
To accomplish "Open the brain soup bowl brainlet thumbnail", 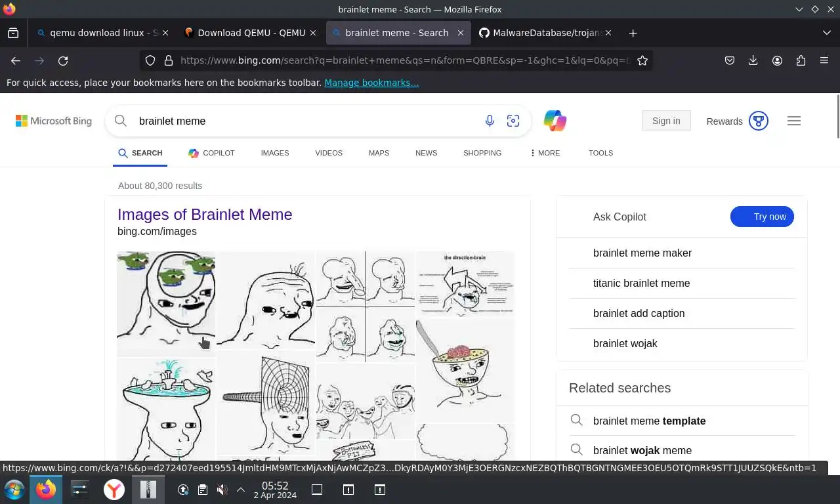I will coord(465,369).
